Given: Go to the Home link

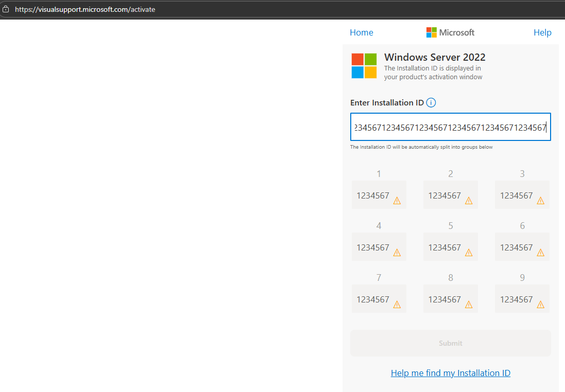Looking at the screenshot, I should pos(362,32).
